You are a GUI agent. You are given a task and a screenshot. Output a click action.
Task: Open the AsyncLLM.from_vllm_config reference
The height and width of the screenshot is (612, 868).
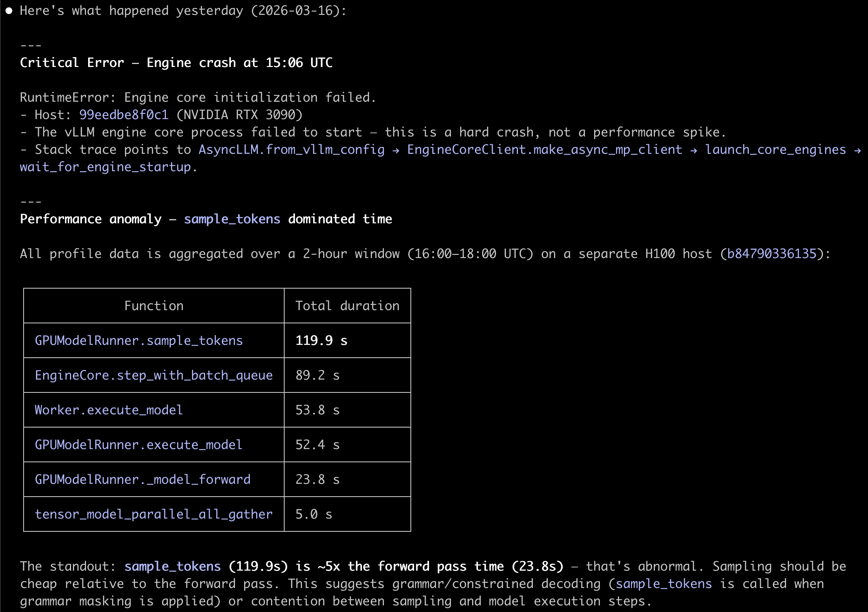coord(291,150)
